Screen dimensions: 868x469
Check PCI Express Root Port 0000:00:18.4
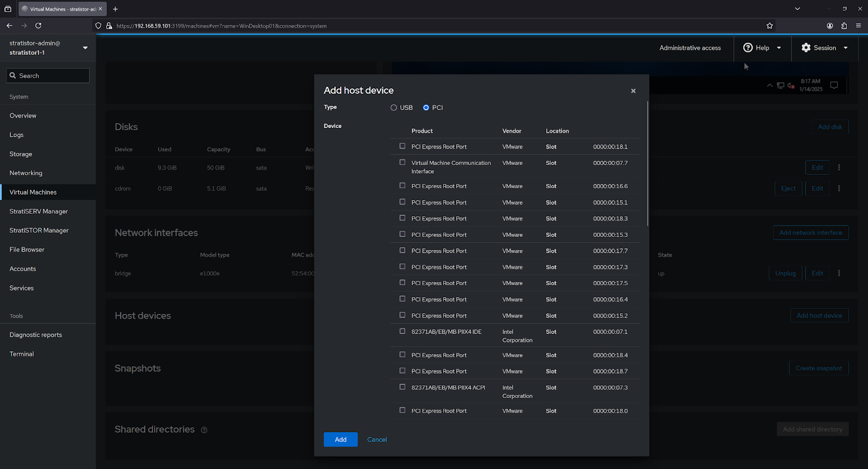pos(403,355)
